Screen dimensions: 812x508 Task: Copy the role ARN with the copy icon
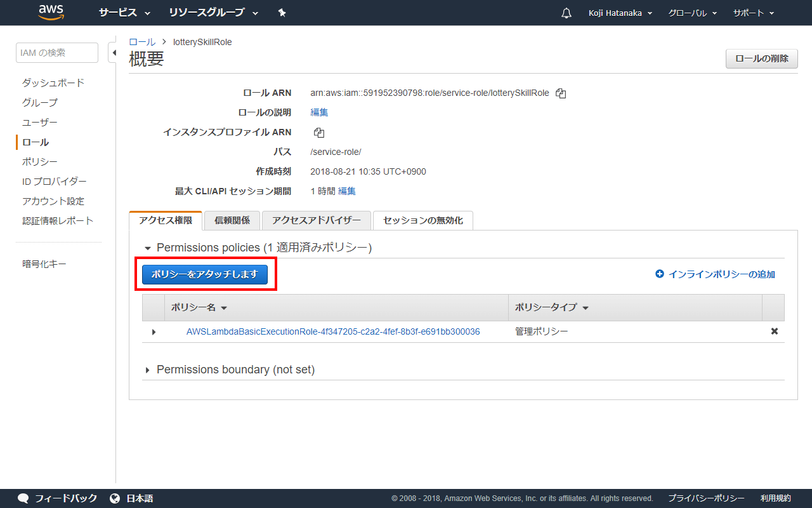pos(561,93)
